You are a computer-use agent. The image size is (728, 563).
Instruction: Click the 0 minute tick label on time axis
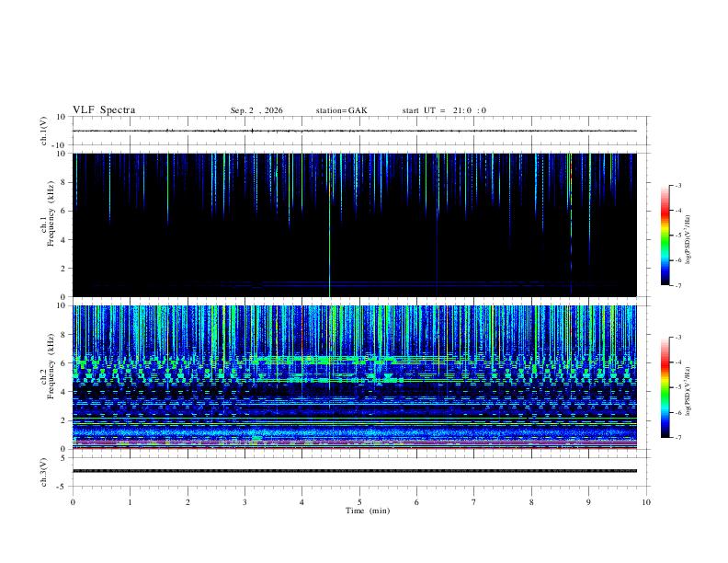73,502
